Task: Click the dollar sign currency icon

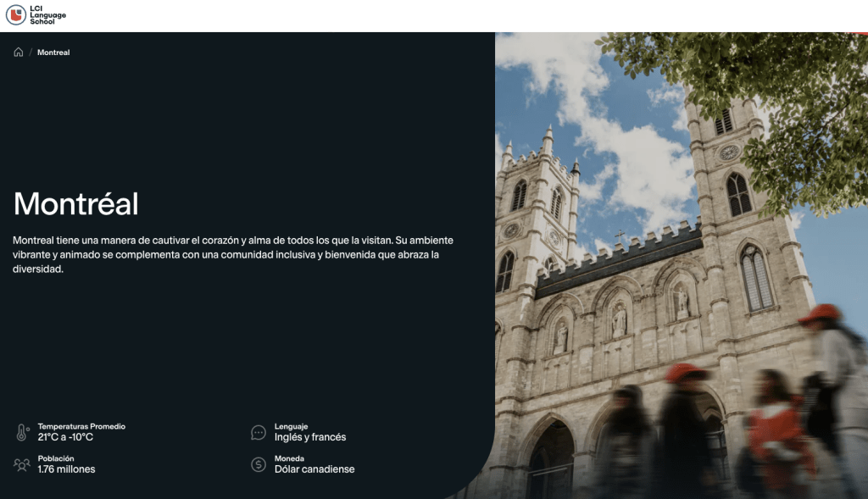Action: pos(259,464)
